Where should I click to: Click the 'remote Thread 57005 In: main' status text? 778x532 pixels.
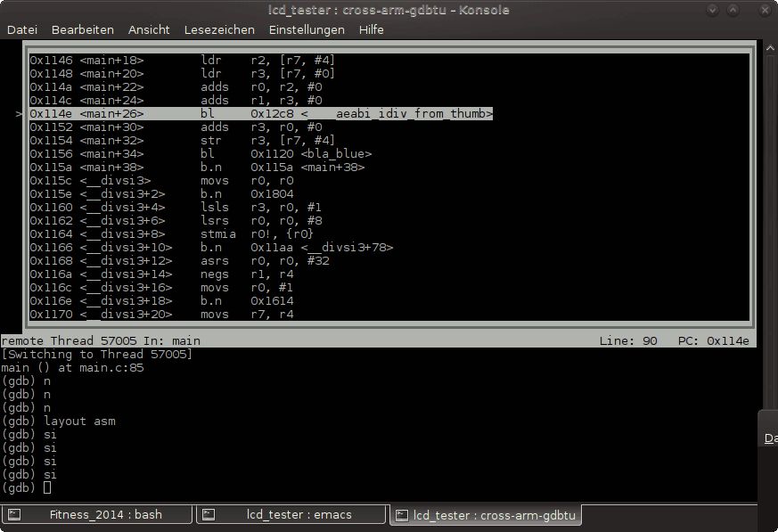pyautogui.click(x=101, y=341)
